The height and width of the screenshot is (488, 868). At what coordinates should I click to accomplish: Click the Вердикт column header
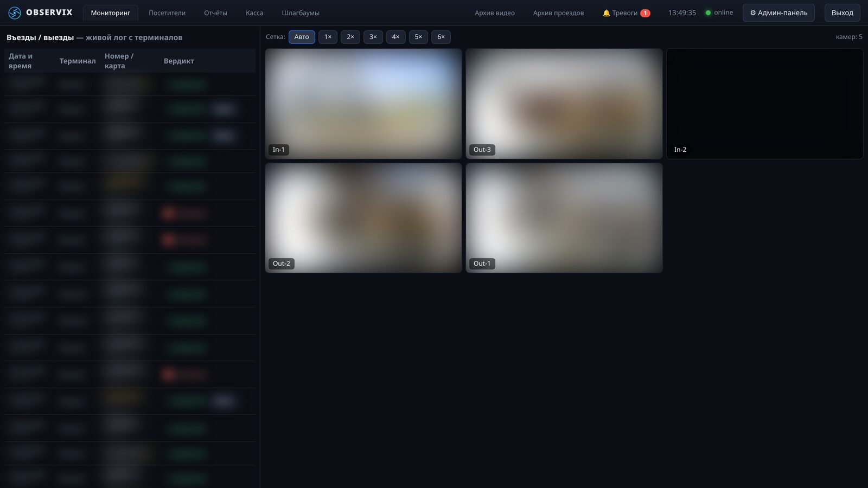(179, 61)
